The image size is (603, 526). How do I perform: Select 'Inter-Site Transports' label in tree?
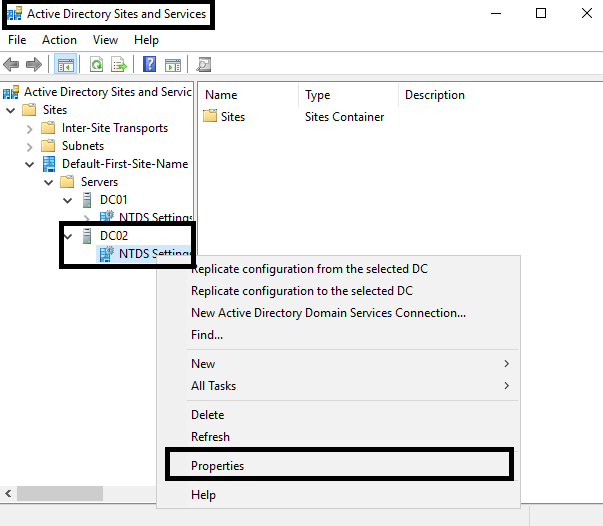click(115, 128)
